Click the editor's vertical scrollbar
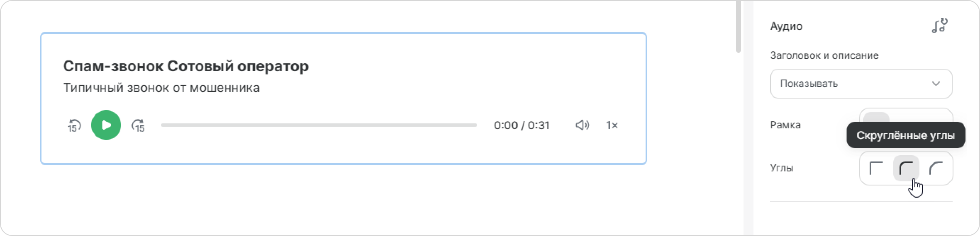 coord(738,26)
